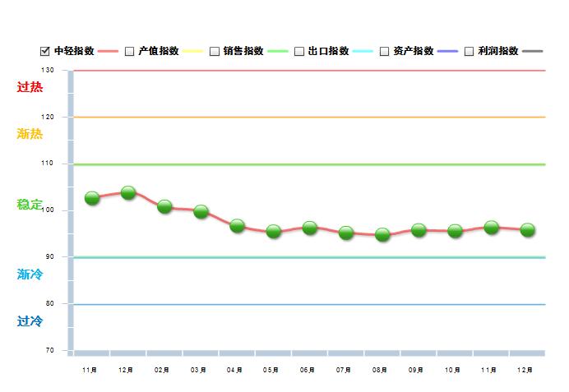Turn on the 出口指数 checkbox
The height and width of the screenshot is (392, 569).
coord(299,51)
